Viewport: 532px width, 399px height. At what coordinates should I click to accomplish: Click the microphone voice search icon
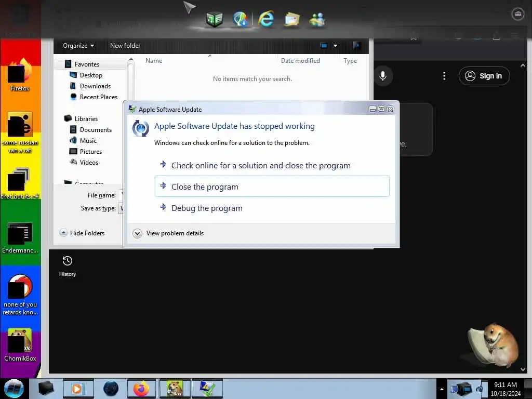coord(383,76)
